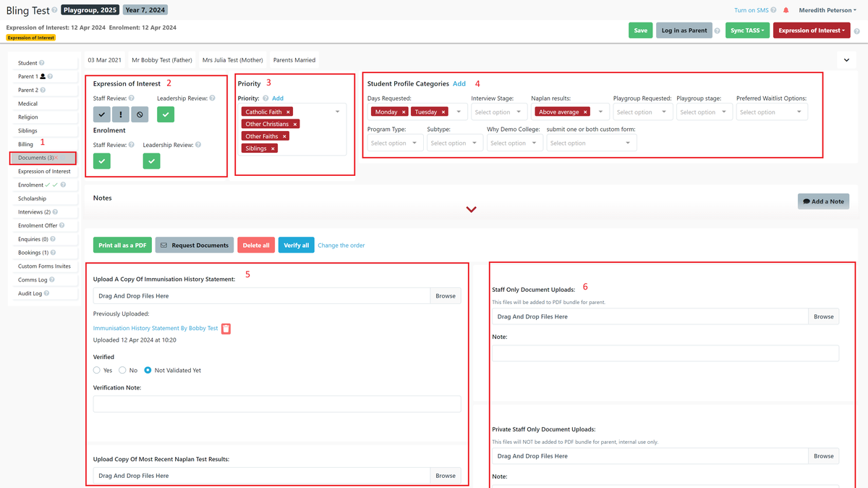The height and width of the screenshot is (488, 868).
Task: Open notifications via the bell icon
Action: pyautogui.click(x=787, y=9)
